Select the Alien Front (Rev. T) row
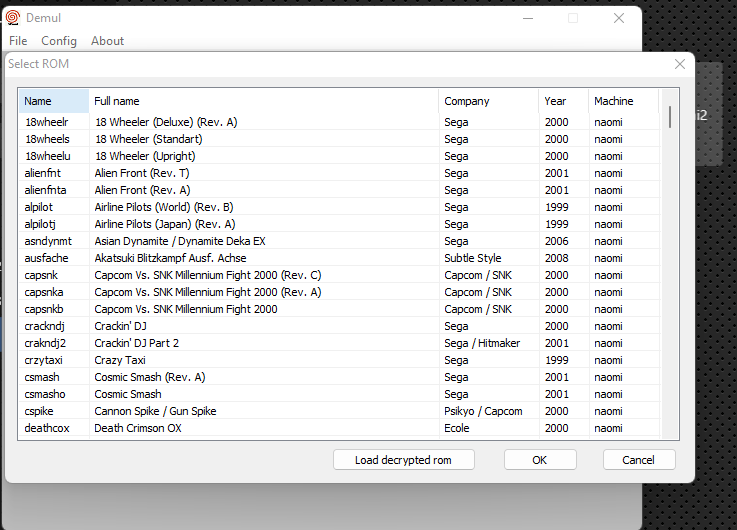737x530 pixels. [x=339, y=173]
